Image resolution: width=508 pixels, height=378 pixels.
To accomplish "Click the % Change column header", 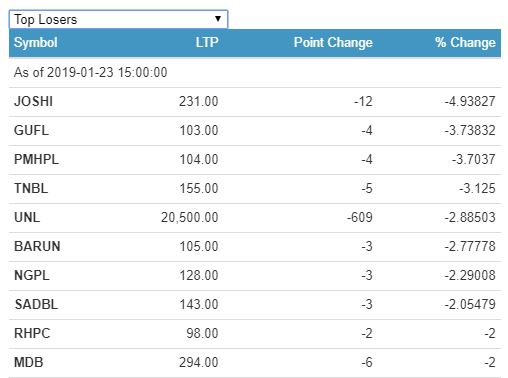I will (x=465, y=43).
